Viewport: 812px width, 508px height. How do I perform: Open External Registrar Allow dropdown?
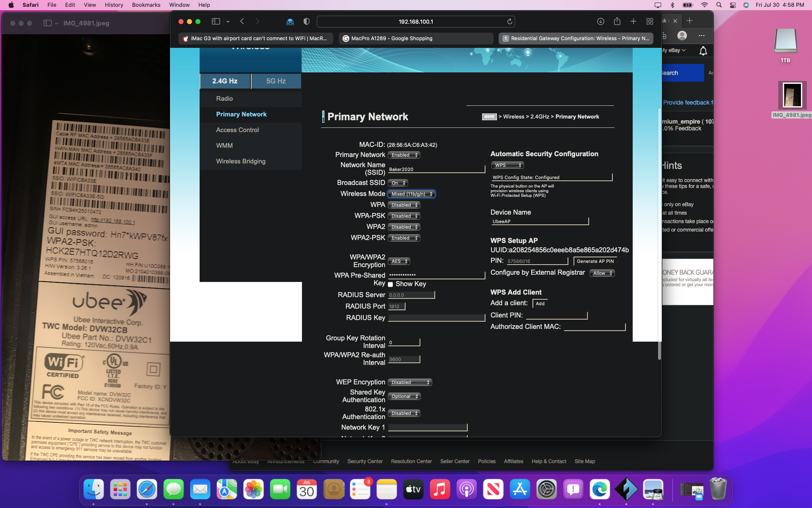click(602, 273)
